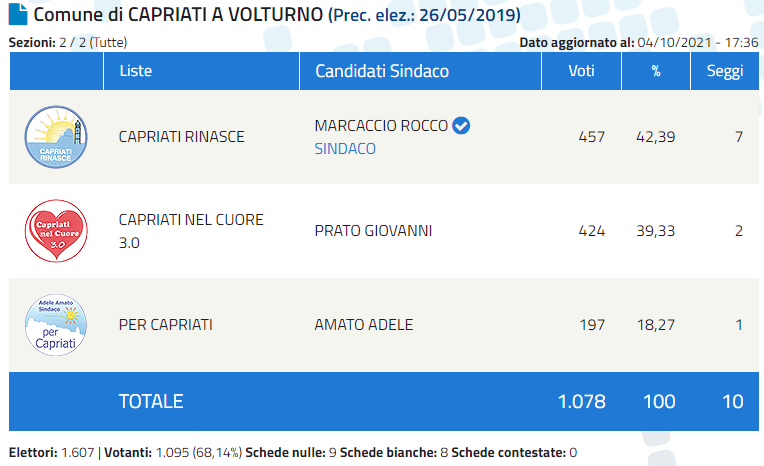Click the Comune di CAPRIATI A VOLTURNO title

(x=178, y=16)
